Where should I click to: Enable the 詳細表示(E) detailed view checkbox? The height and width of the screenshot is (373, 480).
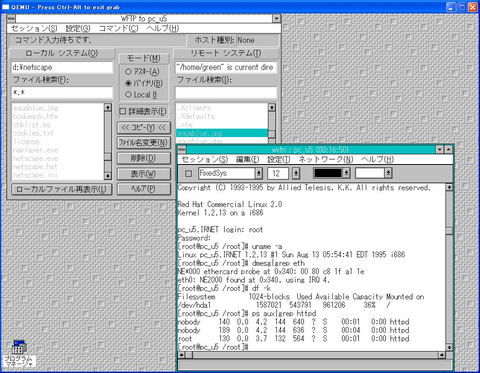click(x=143, y=111)
